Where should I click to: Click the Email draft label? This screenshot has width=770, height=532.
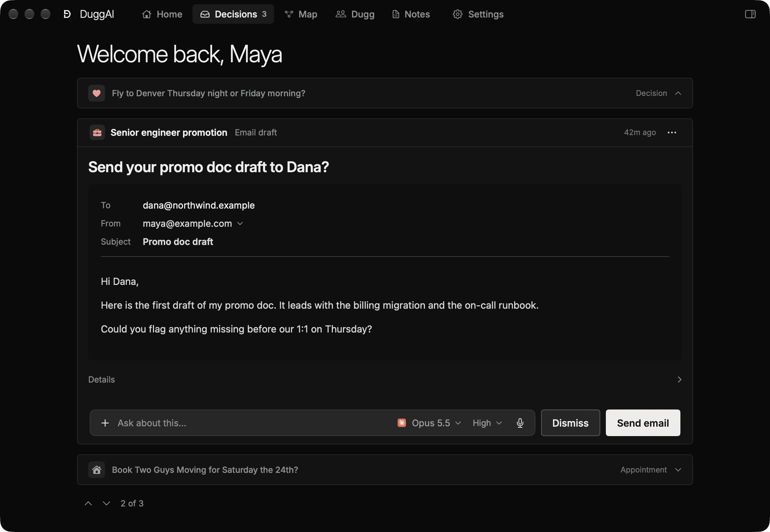(256, 132)
